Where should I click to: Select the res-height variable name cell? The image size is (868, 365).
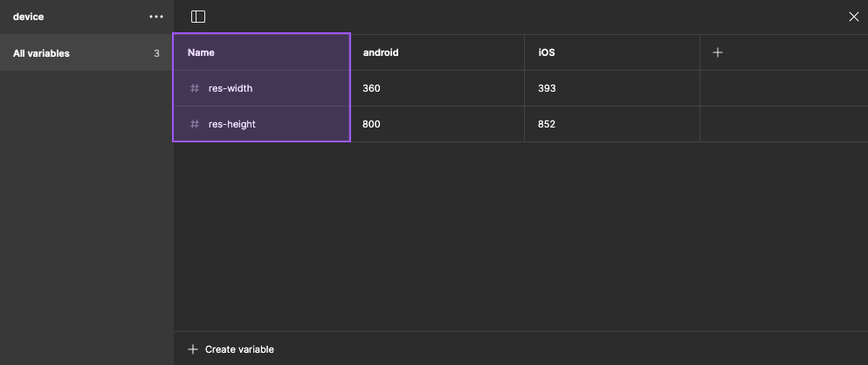point(232,124)
